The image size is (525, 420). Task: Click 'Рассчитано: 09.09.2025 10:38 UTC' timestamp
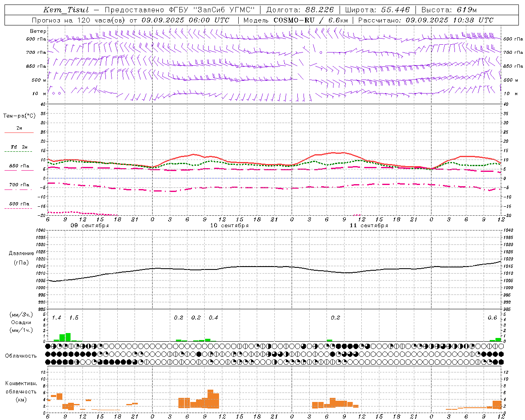coord(426,20)
